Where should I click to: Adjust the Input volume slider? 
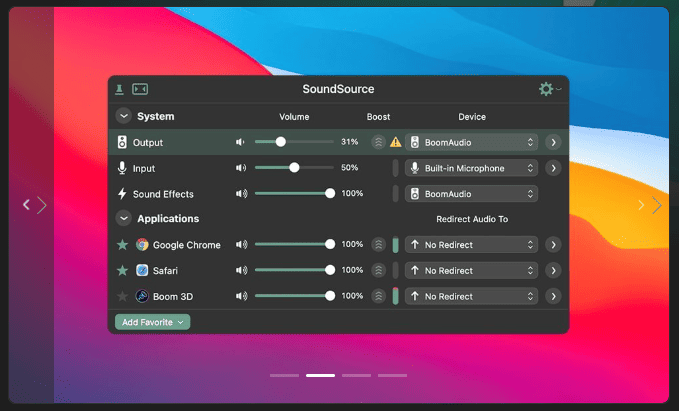(294, 168)
